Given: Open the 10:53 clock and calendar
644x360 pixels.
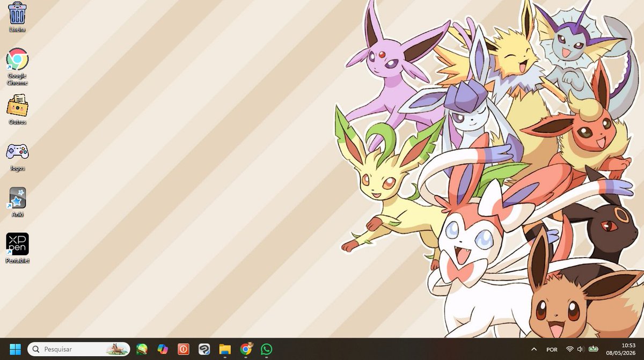Looking at the screenshot, I should (621, 349).
